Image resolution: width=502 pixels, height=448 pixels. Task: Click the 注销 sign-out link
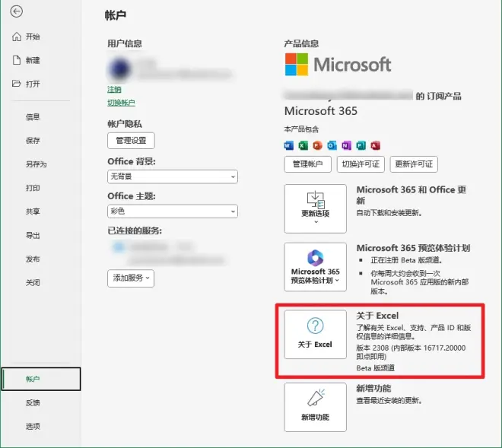[114, 89]
